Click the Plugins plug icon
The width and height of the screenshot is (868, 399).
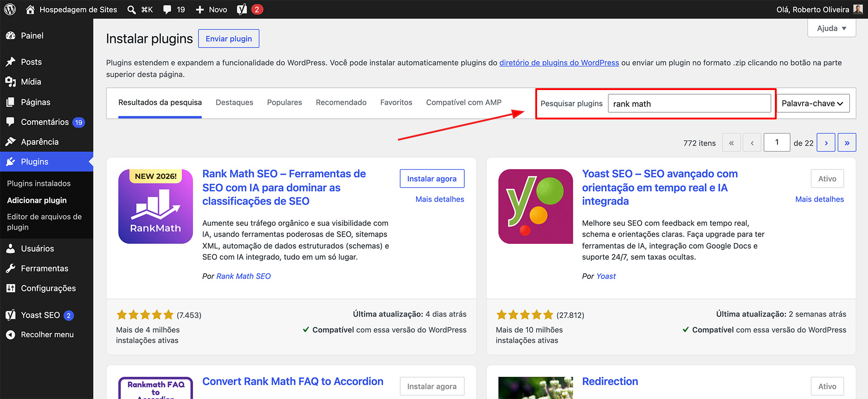[x=10, y=161]
